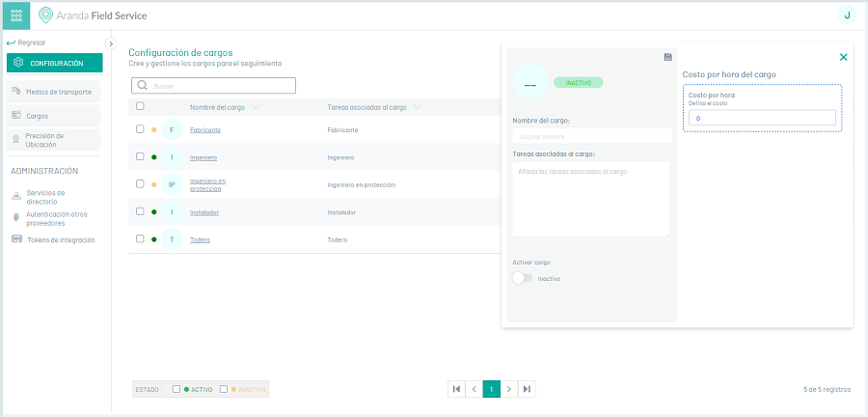Expand Tareas asociadas al cargo column dropdown
The width and height of the screenshot is (868, 417).
tap(417, 107)
